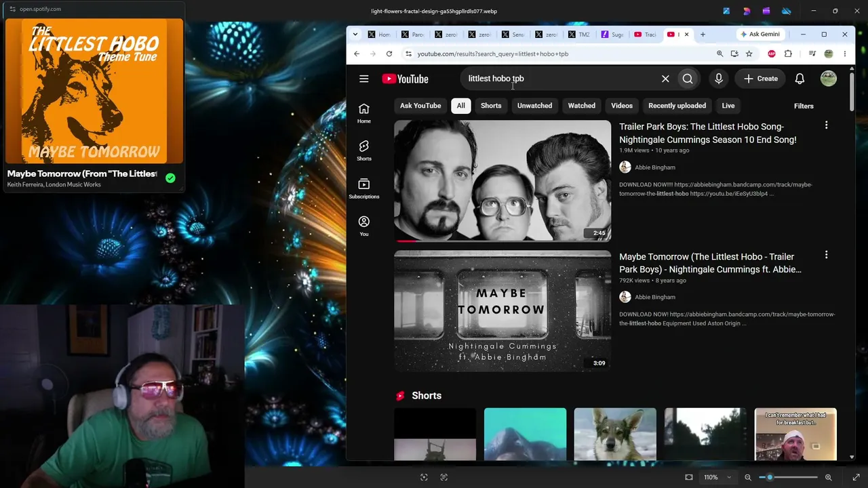This screenshot has width=868, height=488.
Task: Bookmark this page with the star
Action: (749, 54)
